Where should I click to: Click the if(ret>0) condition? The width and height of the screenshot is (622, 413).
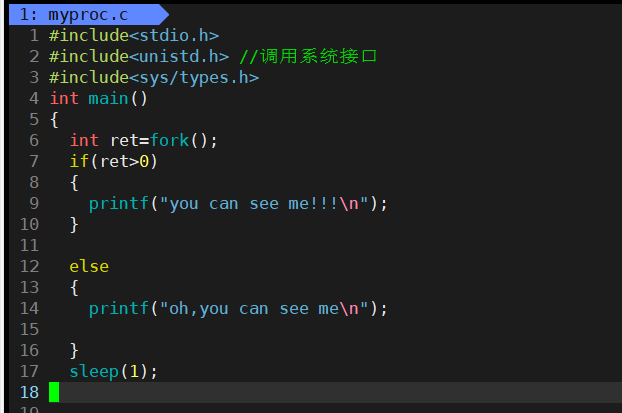pyautogui.click(x=113, y=161)
